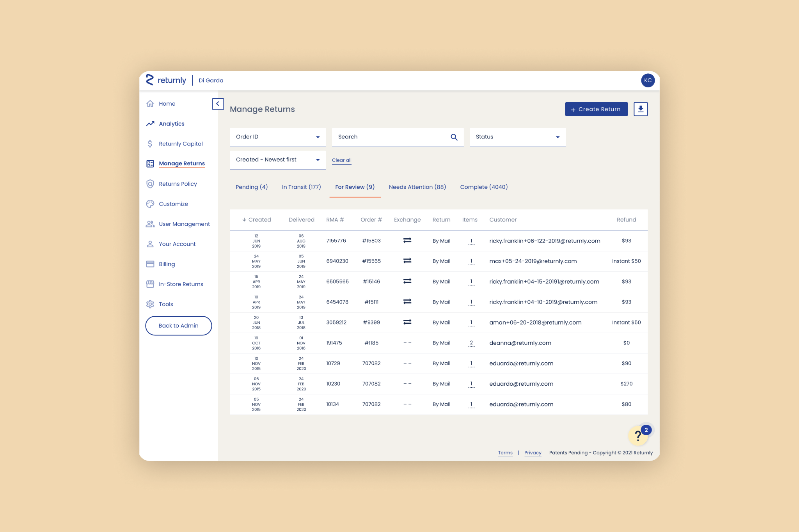Viewport: 799px width, 532px height.
Task: Open the Created - Newest first sort dropdown
Action: (278, 160)
